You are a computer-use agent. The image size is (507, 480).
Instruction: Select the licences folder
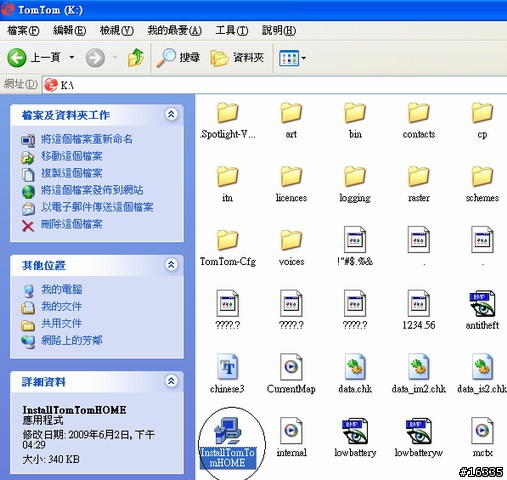[291, 176]
